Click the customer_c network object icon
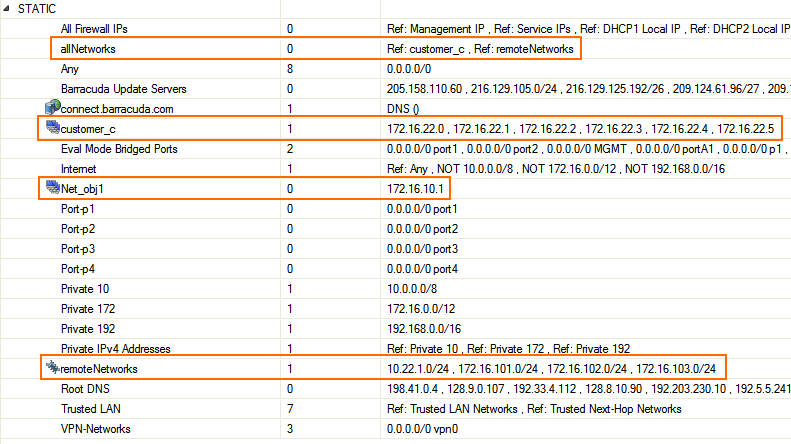791x444 pixels. click(52, 127)
